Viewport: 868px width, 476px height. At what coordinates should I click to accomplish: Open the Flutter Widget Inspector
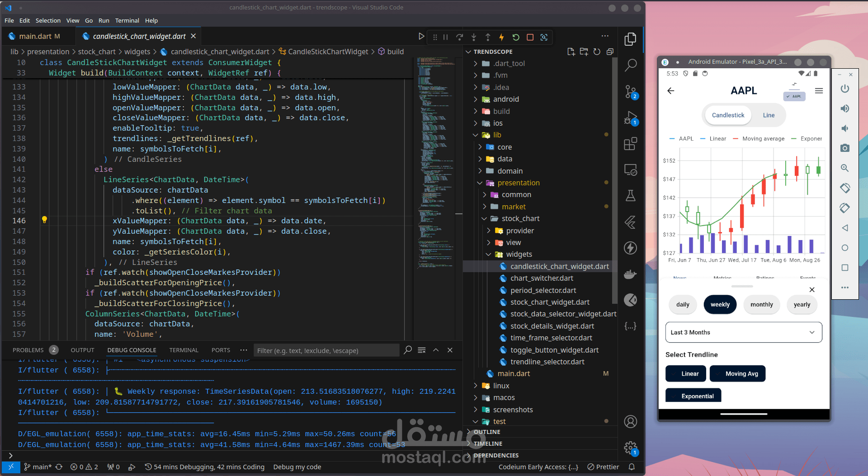[544, 37]
